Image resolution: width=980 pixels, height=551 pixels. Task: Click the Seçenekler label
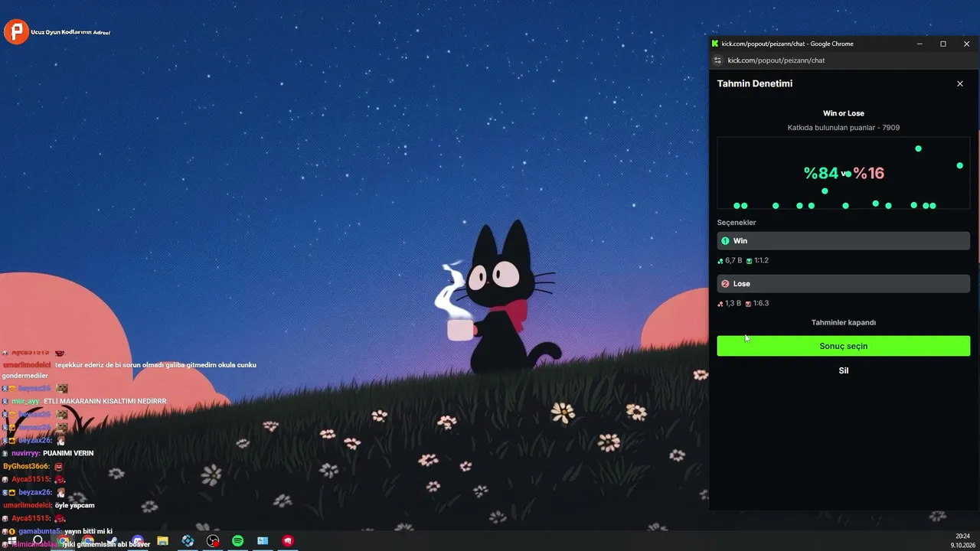point(737,223)
